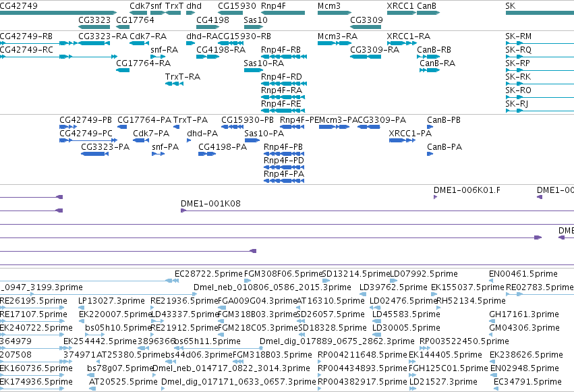
Task: Select EST EC28722.5prime
Action: tap(208, 274)
